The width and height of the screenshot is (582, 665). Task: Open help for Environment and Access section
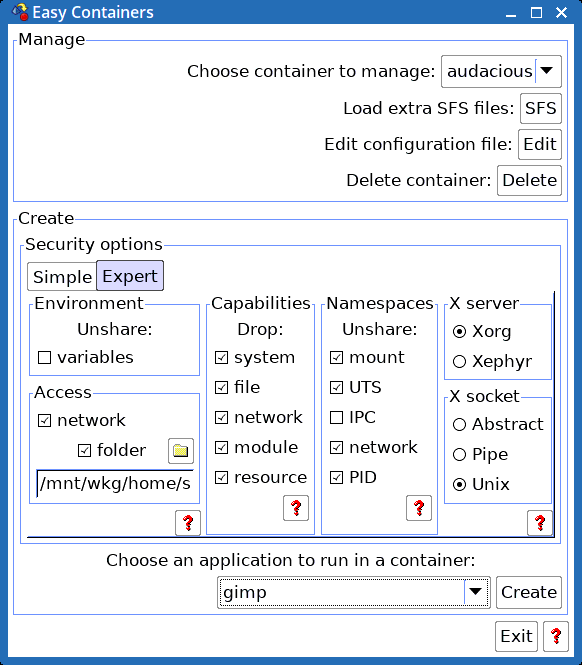tap(188, 522)
